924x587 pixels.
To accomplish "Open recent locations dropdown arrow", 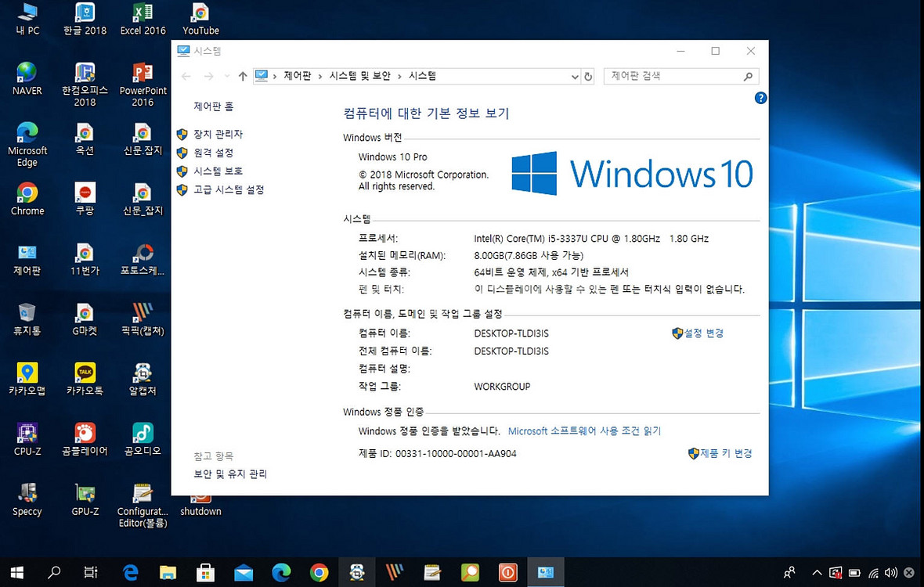I will point(227,76).
